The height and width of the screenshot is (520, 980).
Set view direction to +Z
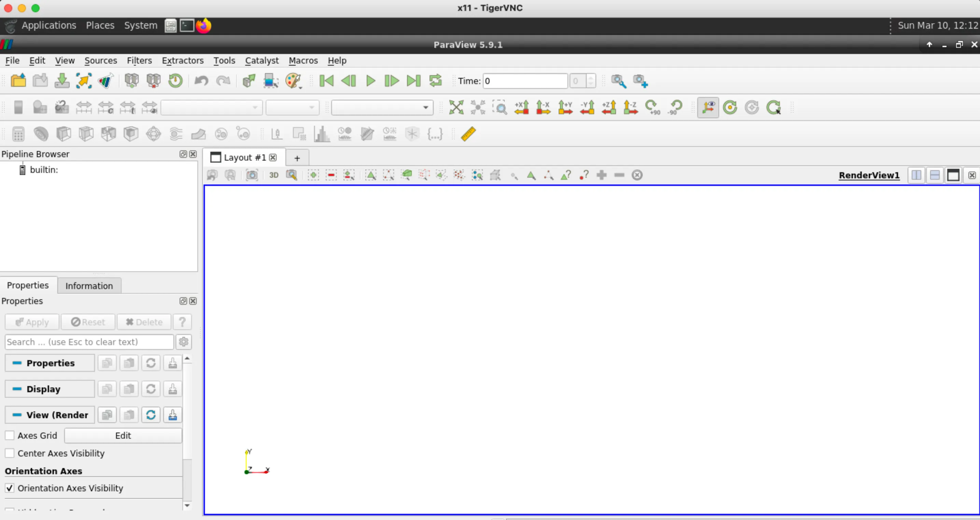click(609, 107)
